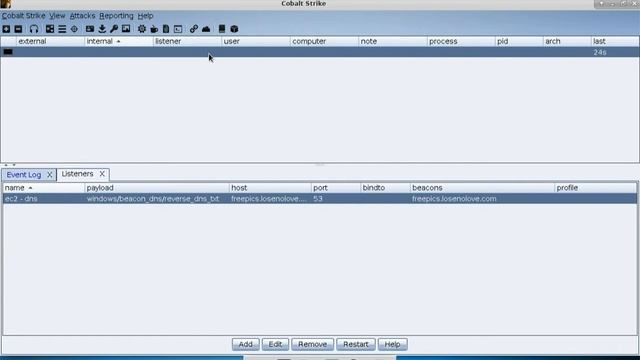
Task: Click the document macro attack icon
Action: 166,29
